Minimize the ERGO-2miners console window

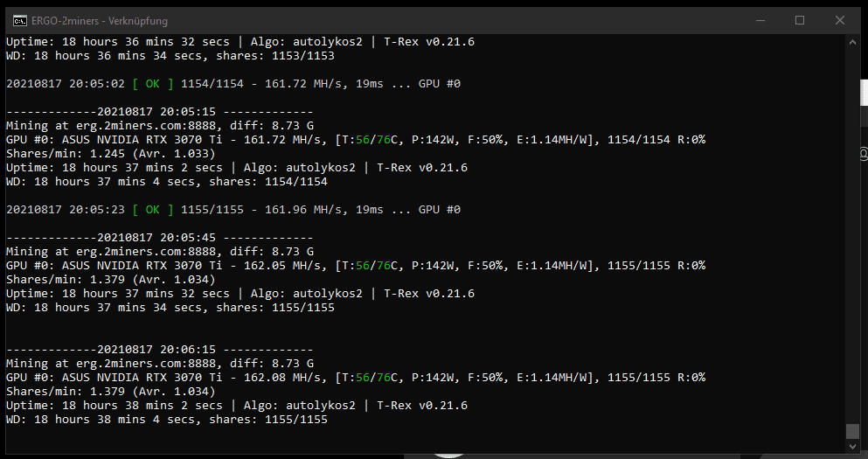pos(760,20)
